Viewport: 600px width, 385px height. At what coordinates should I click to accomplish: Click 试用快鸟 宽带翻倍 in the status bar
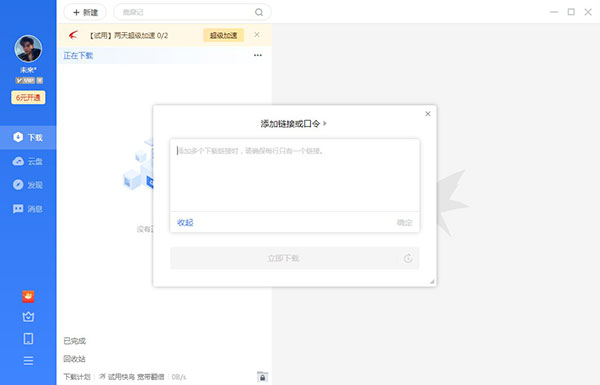point(132,377)
